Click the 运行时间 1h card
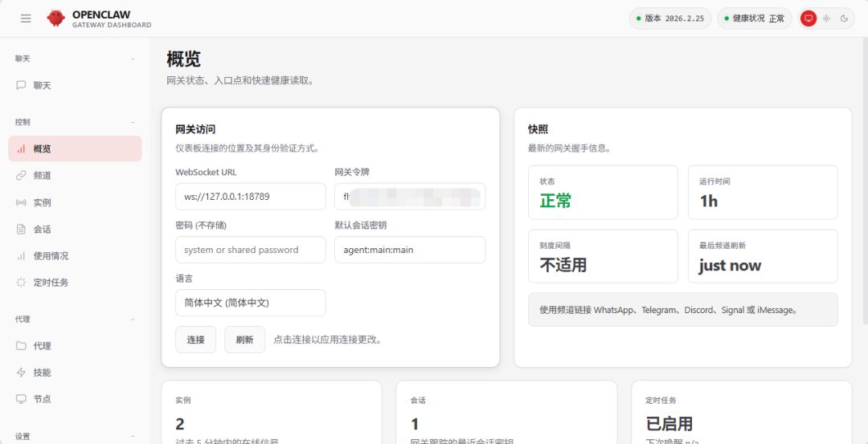The image size is (868, 444). pos(763,192)
